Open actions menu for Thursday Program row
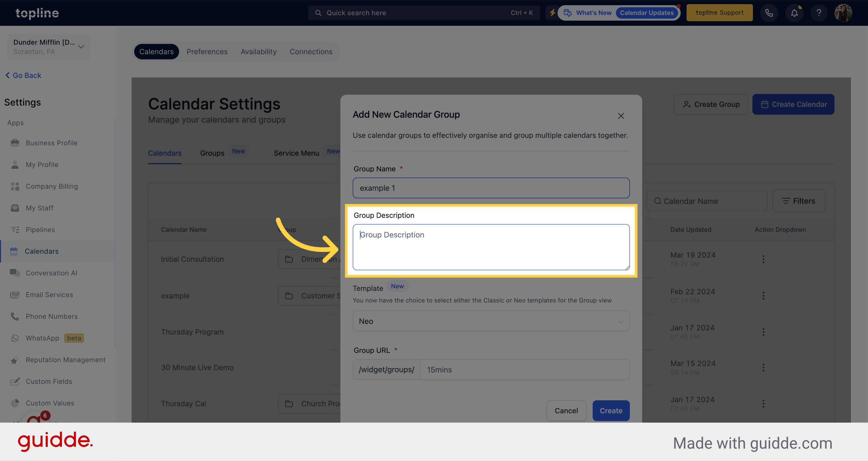 pyautogui.click(x=763, y=332)
